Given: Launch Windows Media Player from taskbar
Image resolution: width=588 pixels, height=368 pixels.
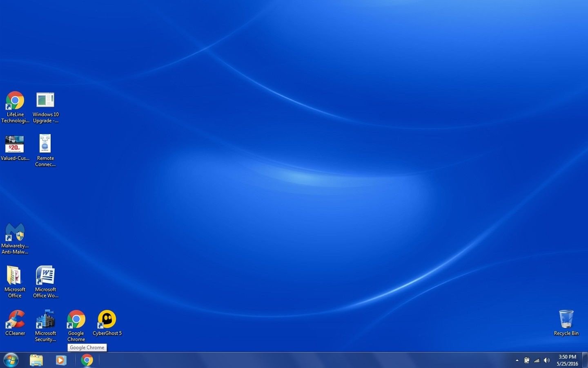Looking at the screenshot, I should 61,360.
